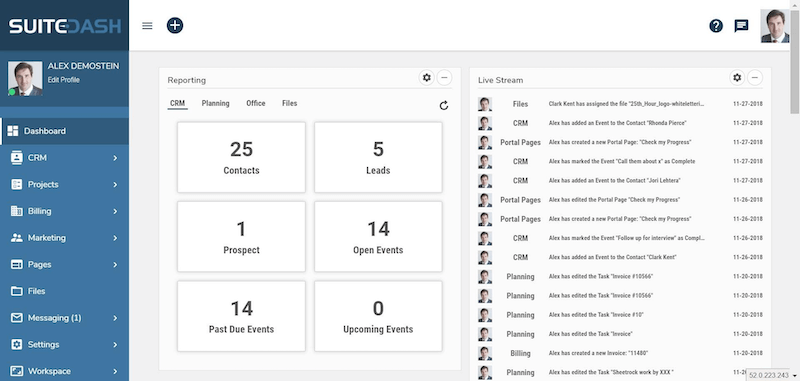Viewport: 800px width, 381px height.
Task: Go to the Dashboard sidebar item
Action: [64, 131]
